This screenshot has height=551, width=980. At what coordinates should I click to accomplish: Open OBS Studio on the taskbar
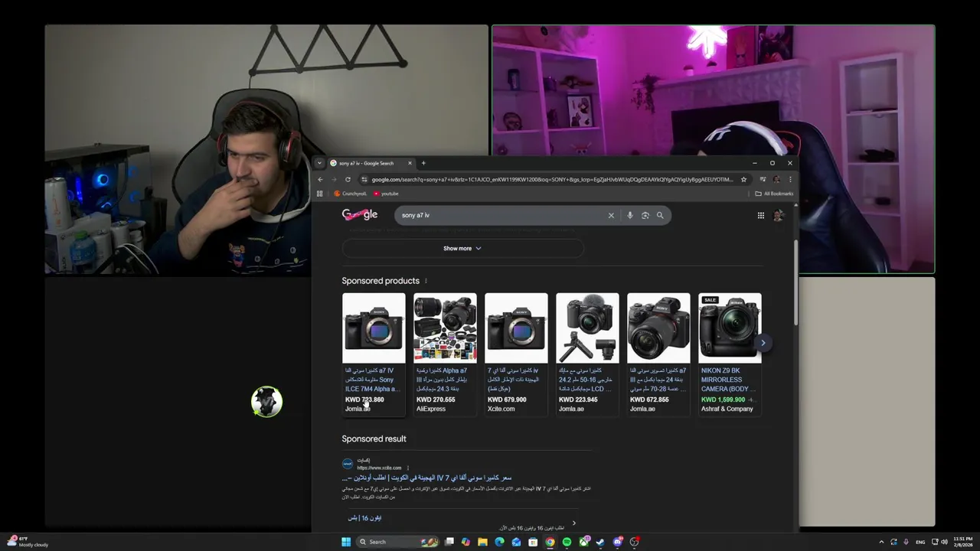coord(635,542)
